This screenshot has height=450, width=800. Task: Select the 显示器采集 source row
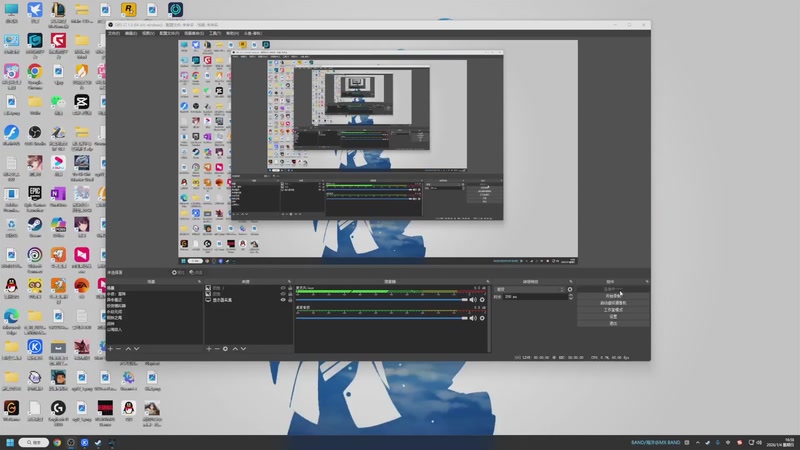point(249,300)
